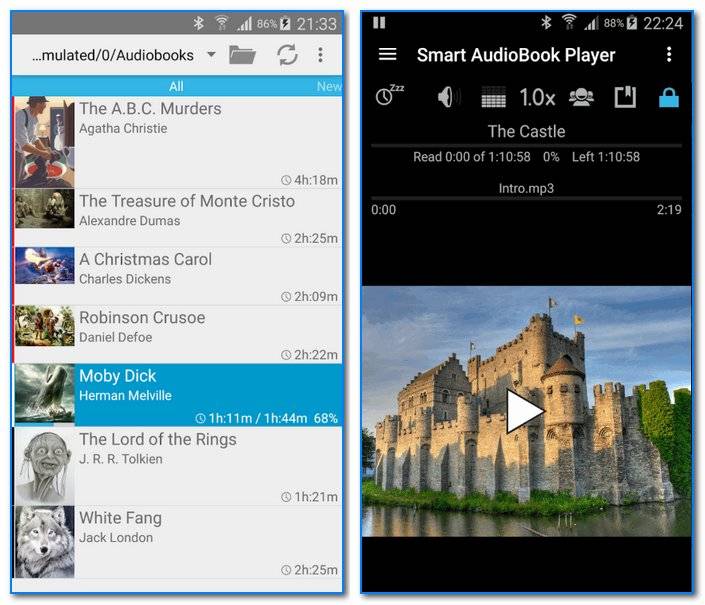Open the hamburger navigation menu

coord(387,55)
